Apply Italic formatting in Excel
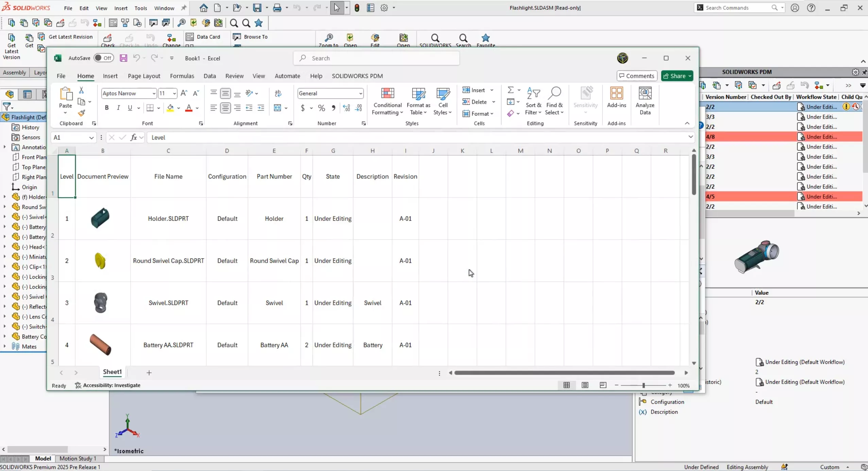868x471 pixels. 118,108
